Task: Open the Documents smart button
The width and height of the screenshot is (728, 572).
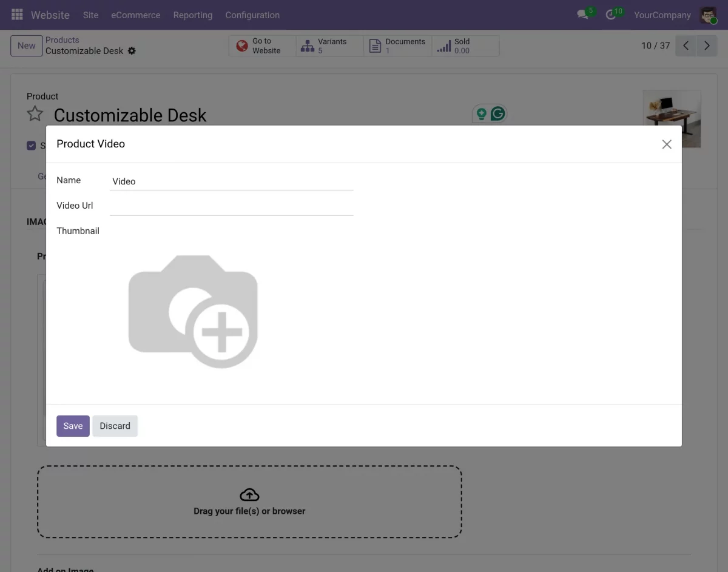Action: pos(398,46)
